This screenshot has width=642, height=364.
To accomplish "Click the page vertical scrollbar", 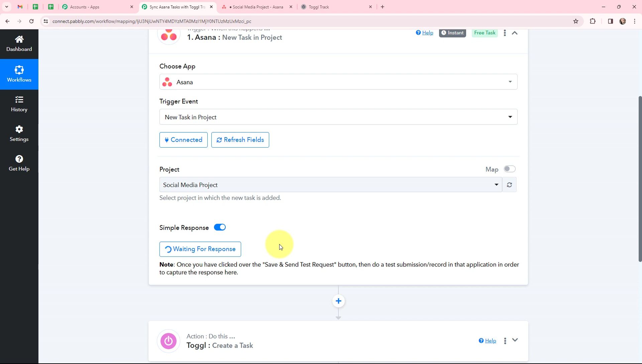I will pyautogui.click(x=640, y=179).
